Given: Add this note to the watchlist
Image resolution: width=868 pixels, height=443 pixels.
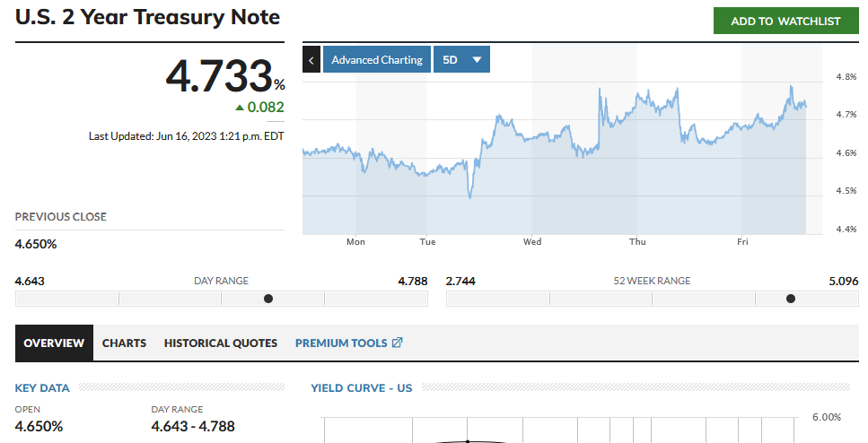Looking at the screenshot, I should pos(785,21).
